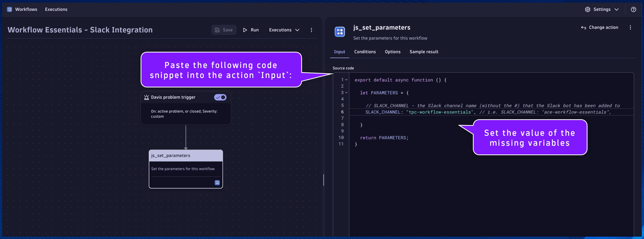Click 'let PARAMETERS = {' code line
Screen dimensions: 644x239
coord(384,93)
